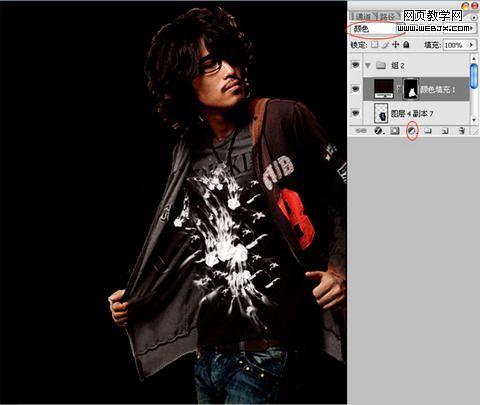Add a layer mask via bottom icon

(x=395, y=131)
